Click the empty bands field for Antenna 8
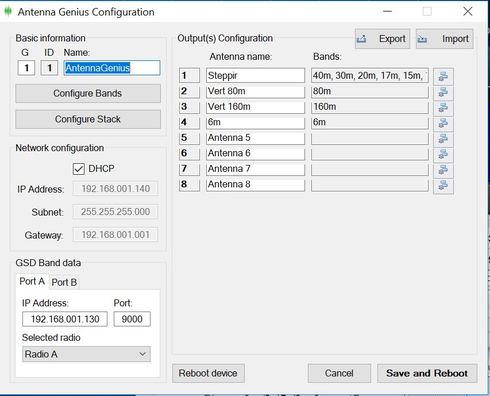The image size is (490, 396). [370, 185]
